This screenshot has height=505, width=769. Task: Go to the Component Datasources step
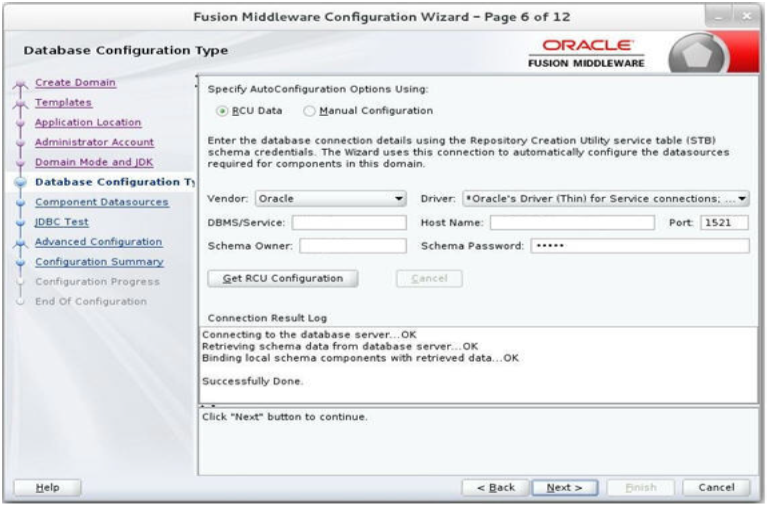(x=102, y=202)
